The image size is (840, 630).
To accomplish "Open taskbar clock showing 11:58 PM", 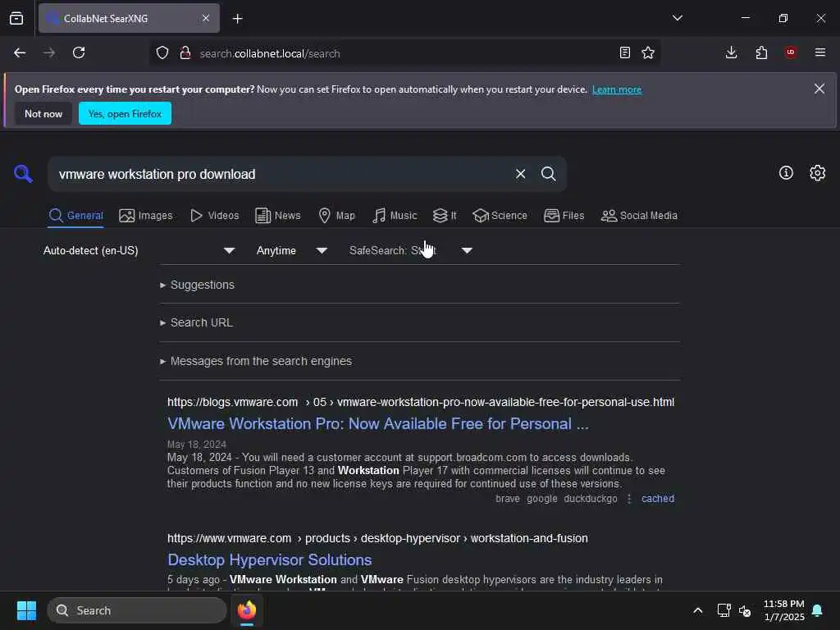I will [783, 610].
